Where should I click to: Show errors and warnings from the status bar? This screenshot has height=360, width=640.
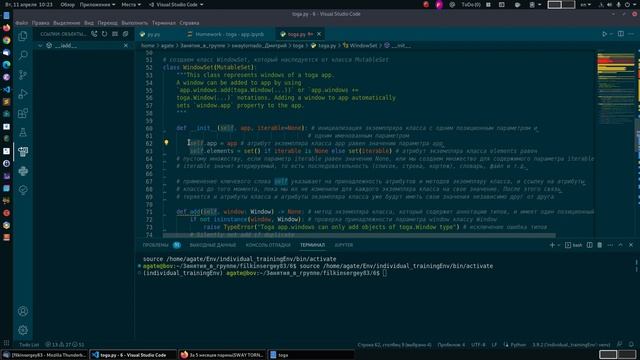64,345
